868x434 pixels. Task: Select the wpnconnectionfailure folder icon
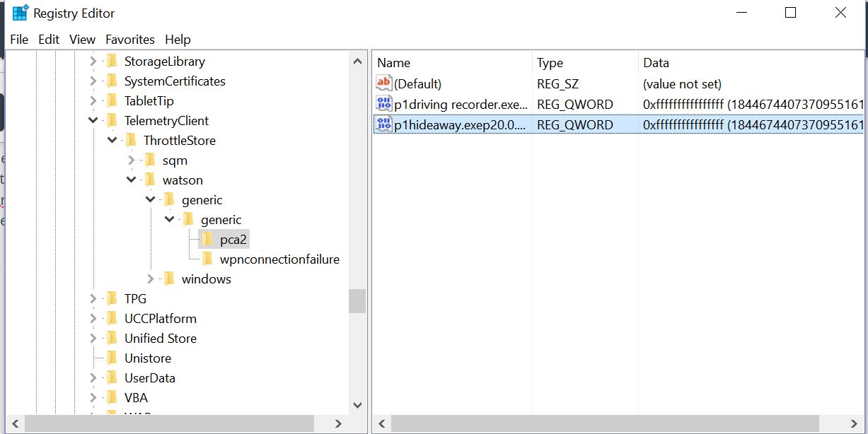207,259
